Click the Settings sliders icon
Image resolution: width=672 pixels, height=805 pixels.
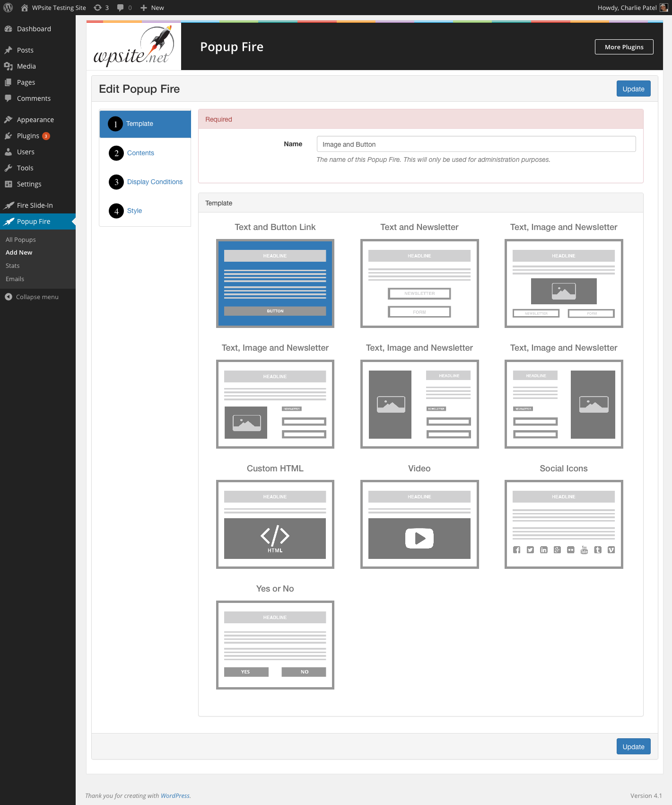pos(8,184)
